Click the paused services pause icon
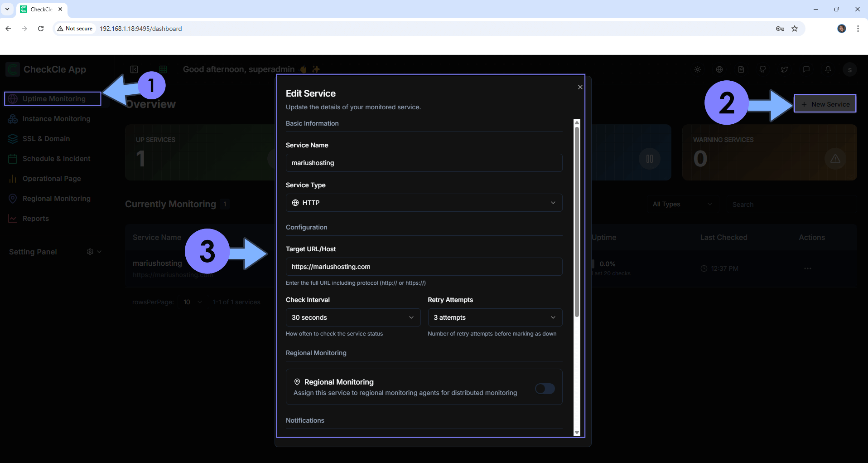 (x=650, y=159)
